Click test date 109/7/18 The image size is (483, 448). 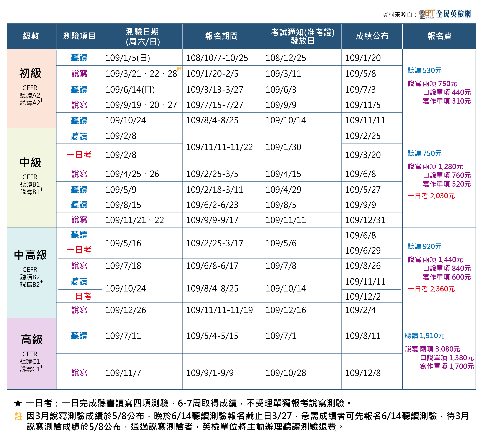point(123,266)
